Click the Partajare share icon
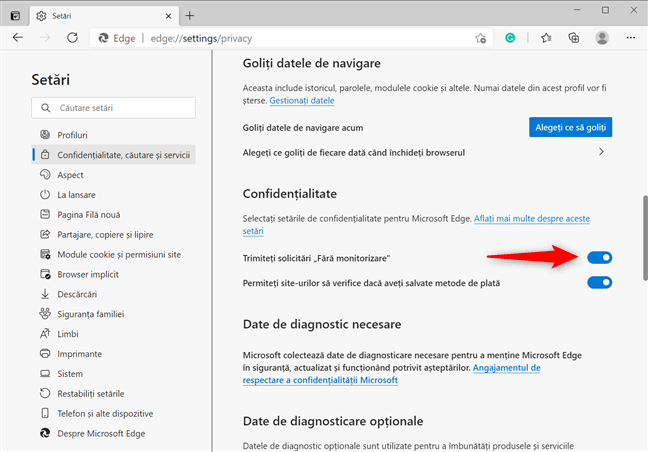Screen dimensions: 648x452 point(45,234)
